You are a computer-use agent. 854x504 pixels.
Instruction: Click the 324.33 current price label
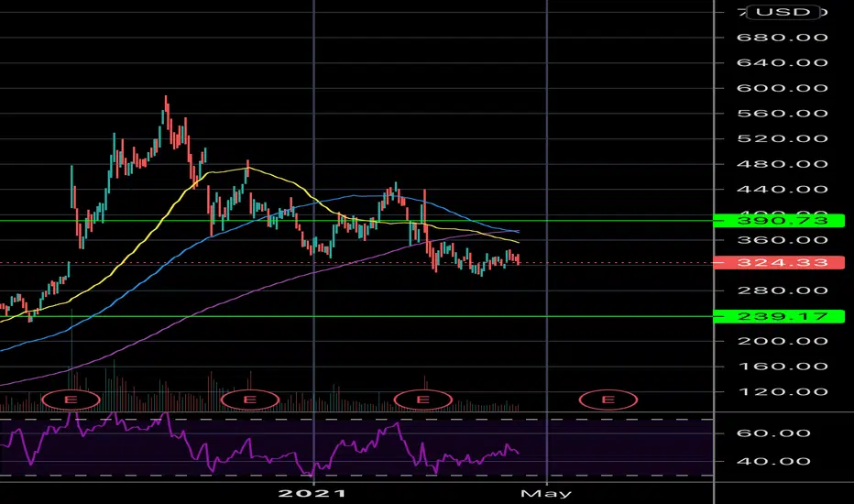[779, 263]
